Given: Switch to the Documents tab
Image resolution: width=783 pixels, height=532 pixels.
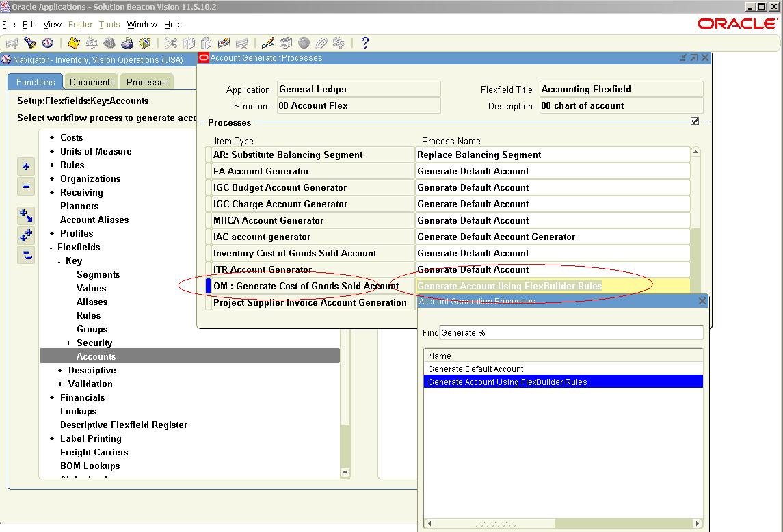Looking at the screenshot, I should [x=92, y=82].
